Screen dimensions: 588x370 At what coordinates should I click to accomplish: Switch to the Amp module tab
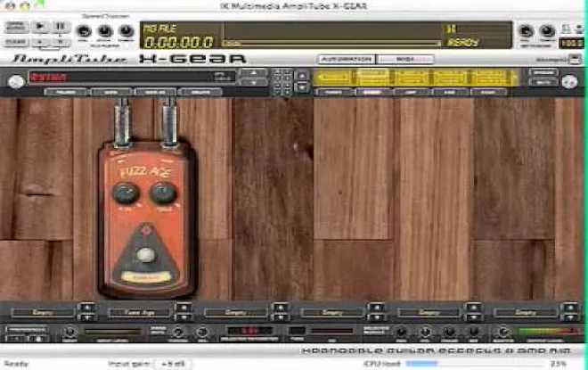pyautogui.click(x=411, y=92)
